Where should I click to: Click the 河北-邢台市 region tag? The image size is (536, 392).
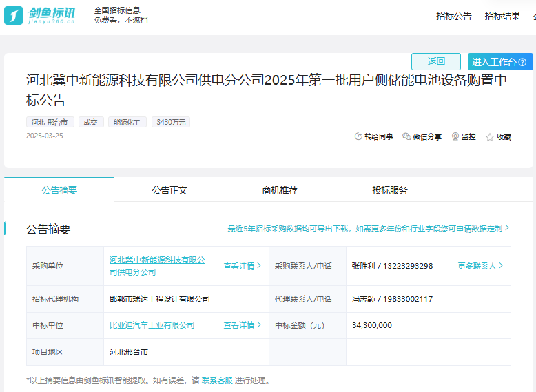pyautogui.click(x=50, y=122)
